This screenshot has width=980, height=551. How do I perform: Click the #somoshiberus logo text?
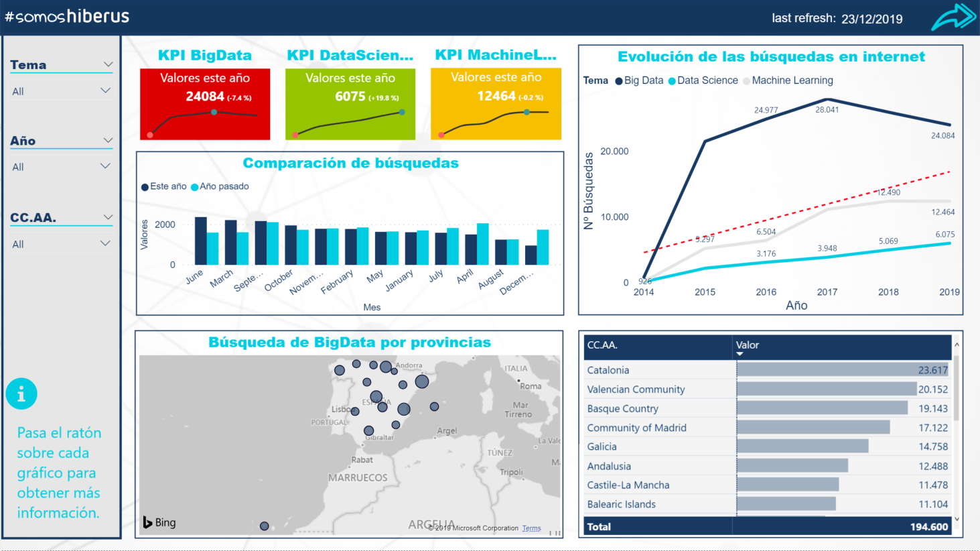click(67, 16)
